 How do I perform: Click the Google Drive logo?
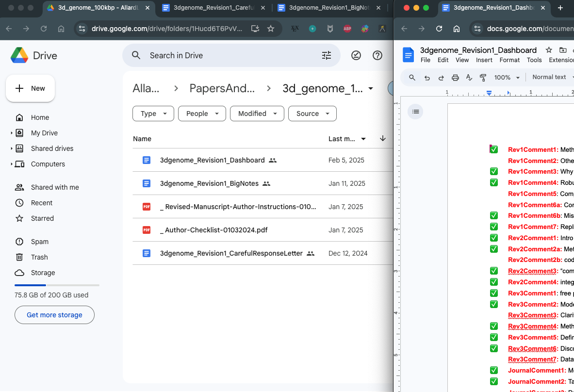pos(19,55)
